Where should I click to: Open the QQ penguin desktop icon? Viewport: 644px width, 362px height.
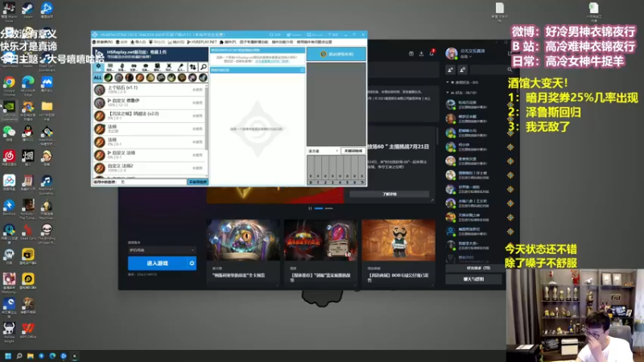28,134
